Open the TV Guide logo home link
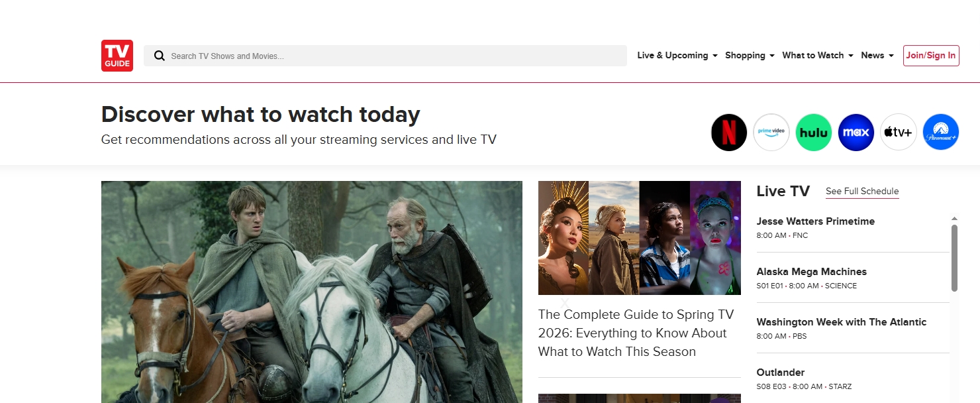This screenshot has width=980, height=403. click(117, 56)
